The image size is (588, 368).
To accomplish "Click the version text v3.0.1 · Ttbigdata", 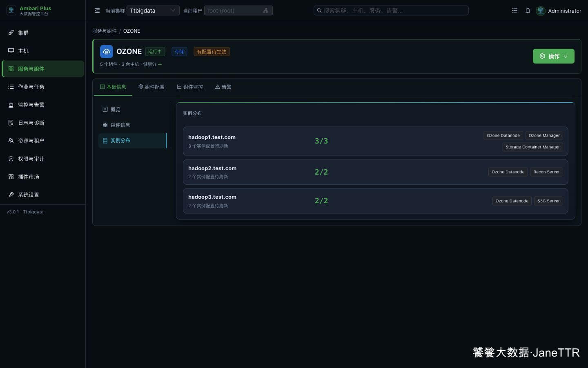I will (25, 212).
